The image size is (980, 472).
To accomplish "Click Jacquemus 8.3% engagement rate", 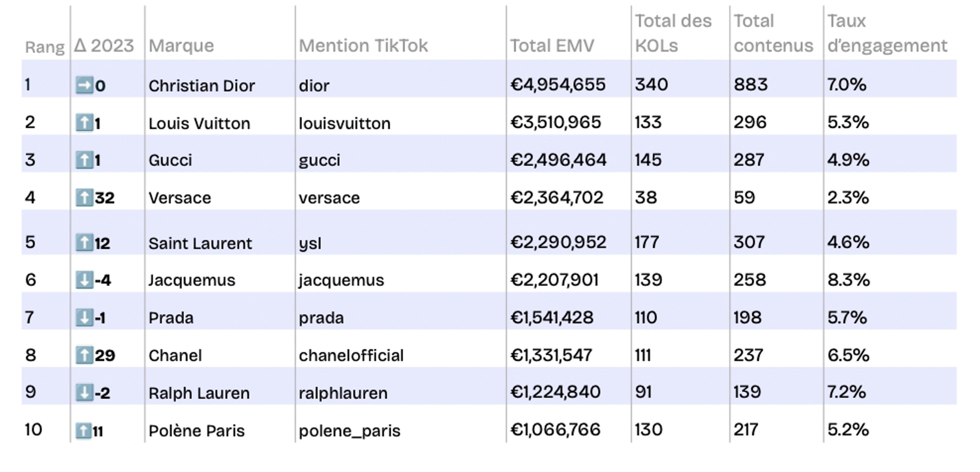I will (x=848, y=280).
